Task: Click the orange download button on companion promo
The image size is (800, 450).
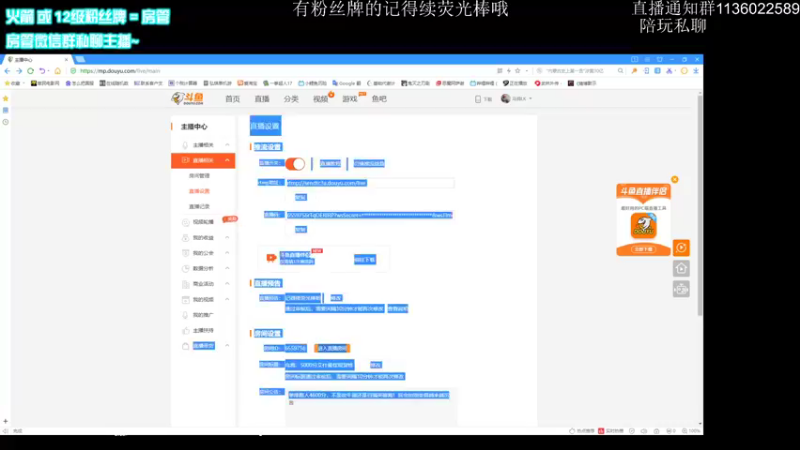Action: [x=643, y=249]
